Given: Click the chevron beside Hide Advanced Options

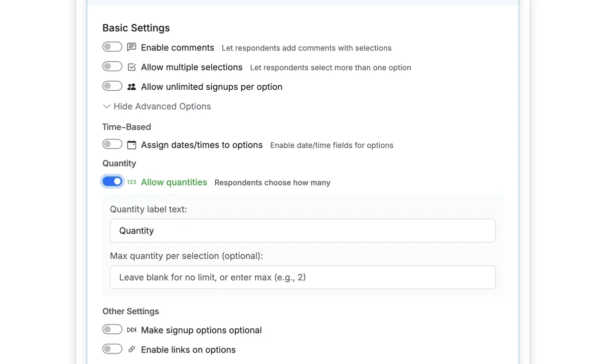Looking at the screenshot, I should point(106,106).
